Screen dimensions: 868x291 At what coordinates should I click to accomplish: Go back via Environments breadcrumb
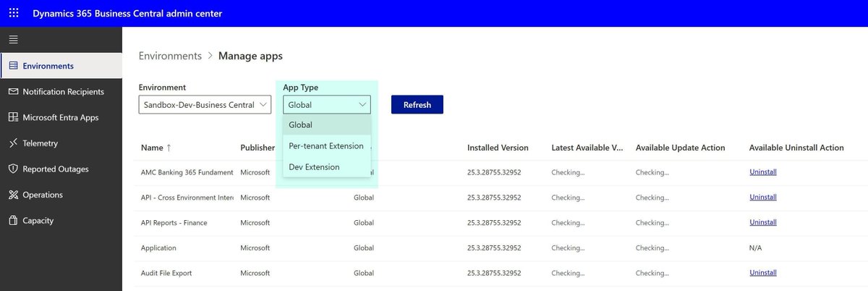tap(170, 56)
